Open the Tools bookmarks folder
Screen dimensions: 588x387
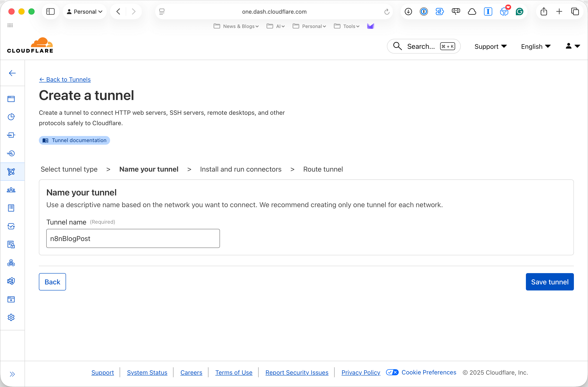(x=347, y=26)
